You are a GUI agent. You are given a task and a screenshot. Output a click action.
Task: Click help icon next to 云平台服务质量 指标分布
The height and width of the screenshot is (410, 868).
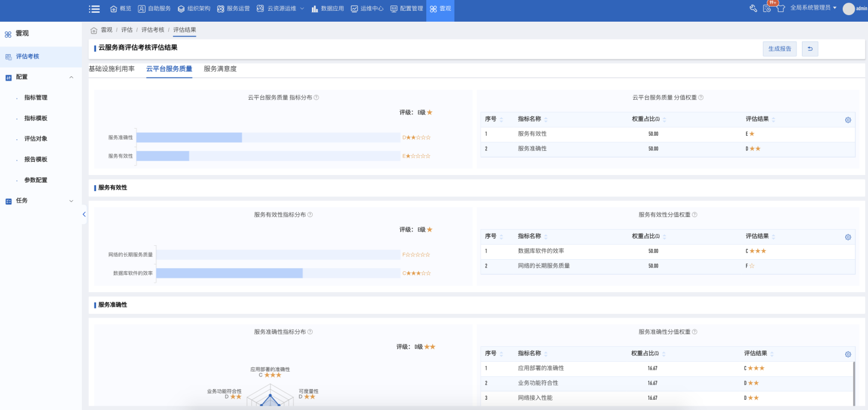[316, 97]
